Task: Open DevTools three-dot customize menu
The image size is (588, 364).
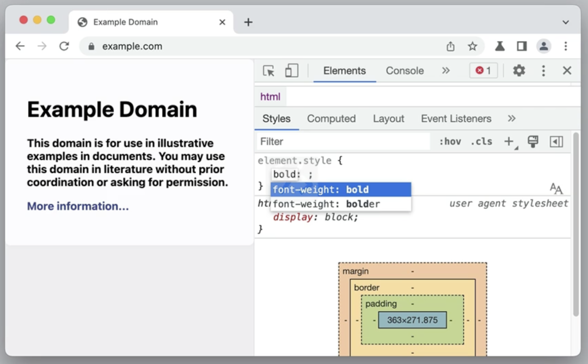Action: click(543, 71)
